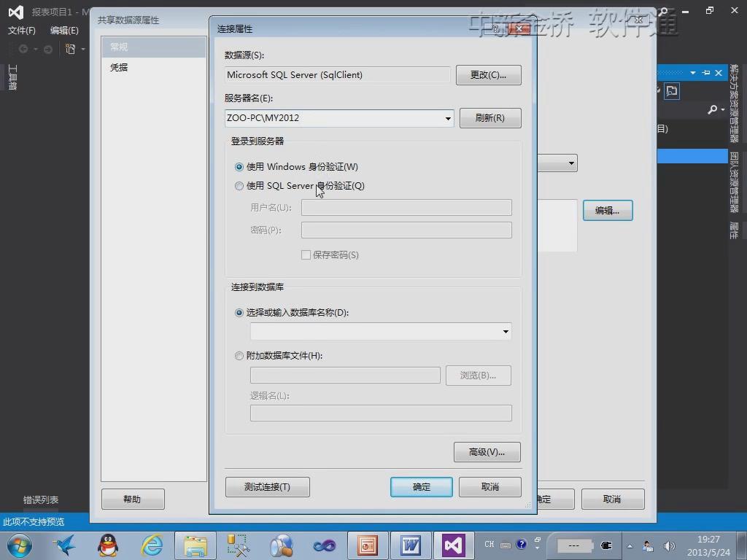
Task: Select 选择或输入数据库名称 radio button
Action: (239, 313)
